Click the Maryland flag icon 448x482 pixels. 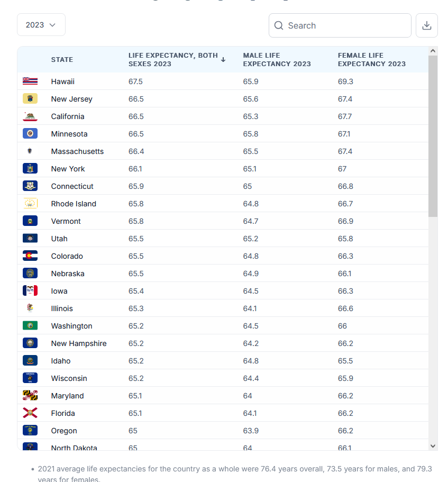point(30,396)
